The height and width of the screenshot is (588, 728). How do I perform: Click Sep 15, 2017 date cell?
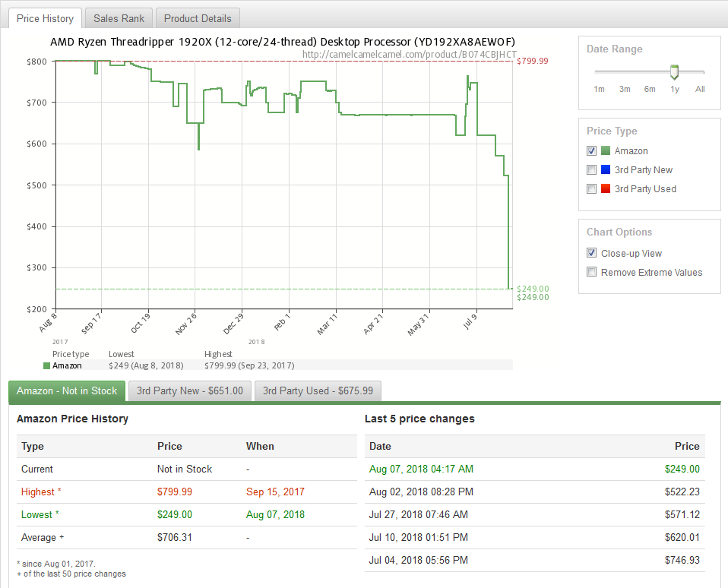(275, 492)
